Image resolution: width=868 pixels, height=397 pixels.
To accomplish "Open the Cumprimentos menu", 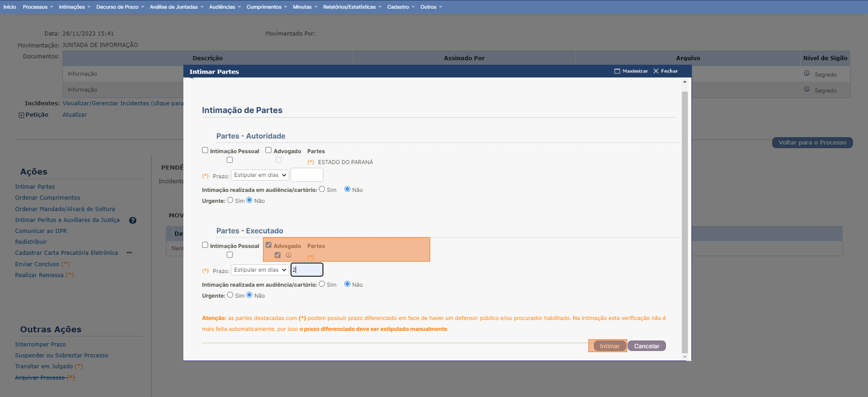I will 266,7.
